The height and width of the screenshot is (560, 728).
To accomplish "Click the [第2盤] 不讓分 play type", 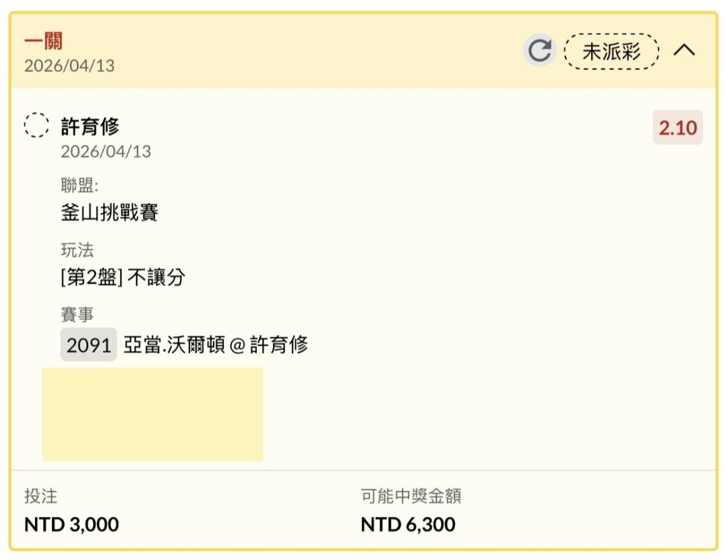I will tap(123, 277).
